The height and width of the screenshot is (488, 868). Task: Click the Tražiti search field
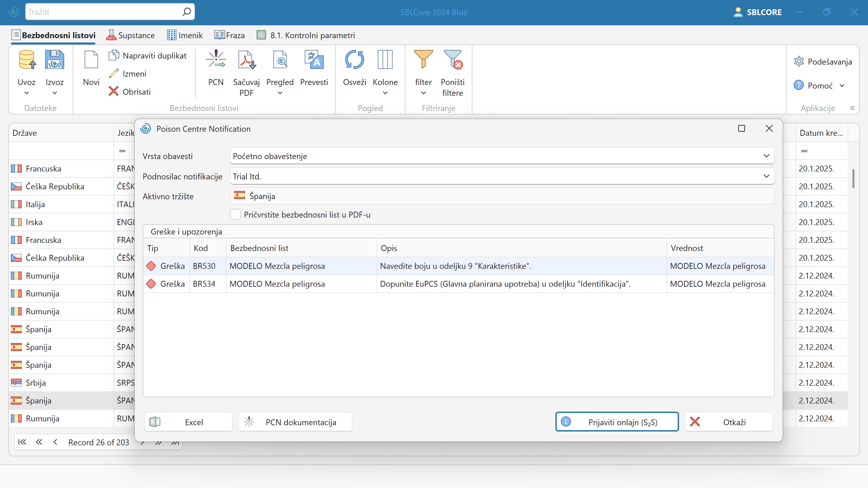point(104,12)
